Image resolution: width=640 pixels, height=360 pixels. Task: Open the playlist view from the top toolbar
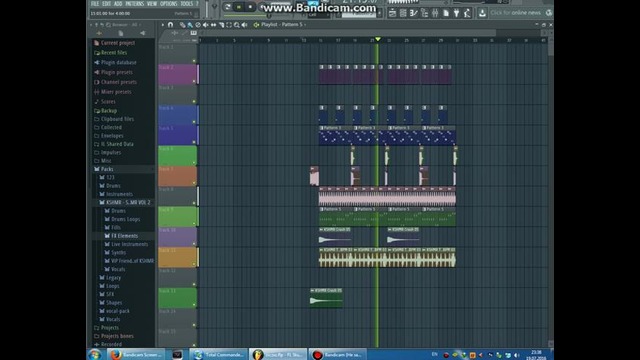click(392, 13)
